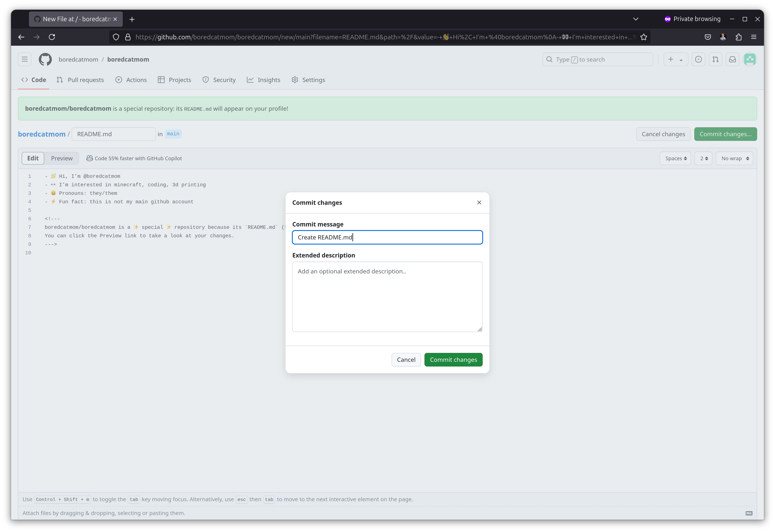Click the GitHub Octocat logo

45,59
